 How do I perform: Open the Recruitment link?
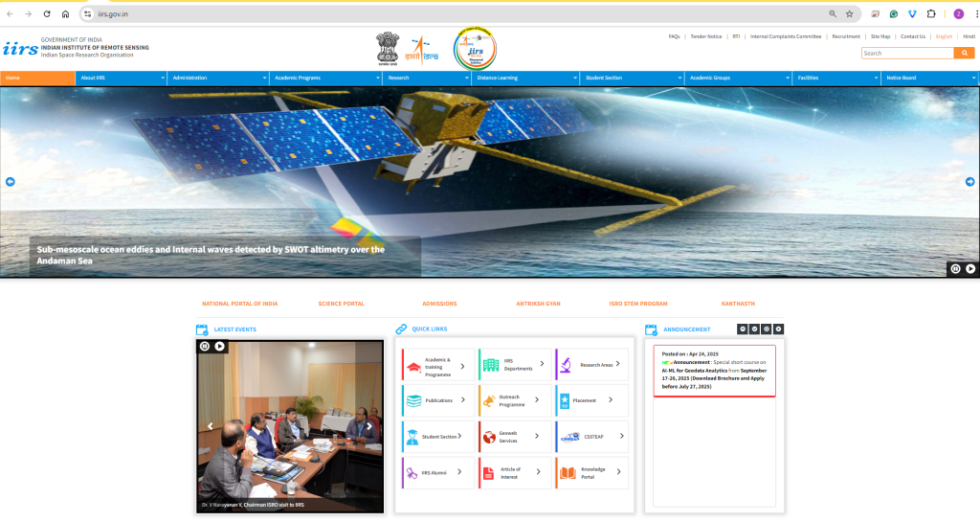(846, 37)
